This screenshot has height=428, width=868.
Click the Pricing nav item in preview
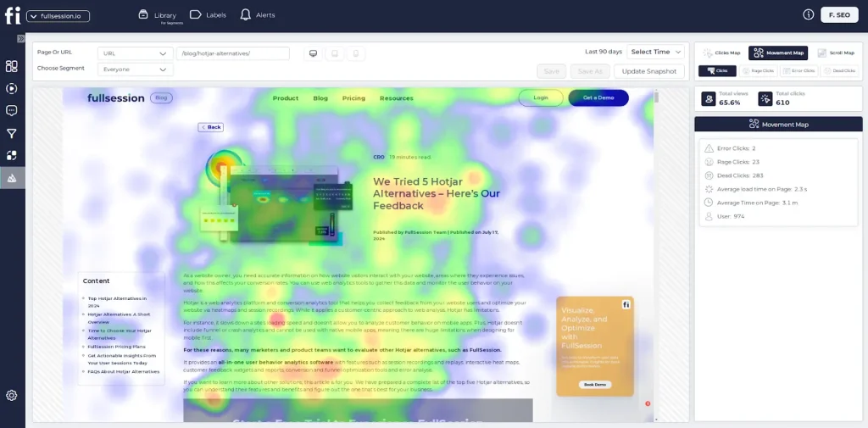[353, 98]
